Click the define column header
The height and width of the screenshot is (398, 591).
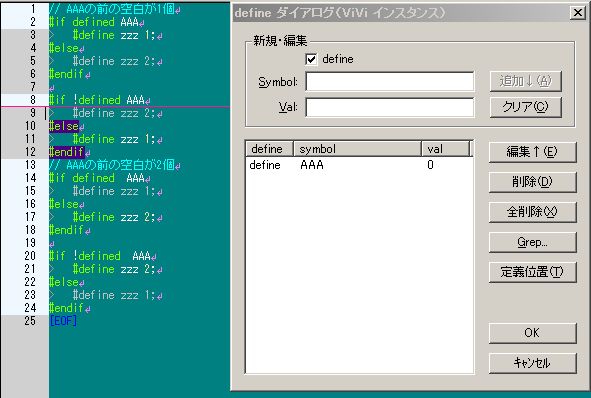point(269,149)
